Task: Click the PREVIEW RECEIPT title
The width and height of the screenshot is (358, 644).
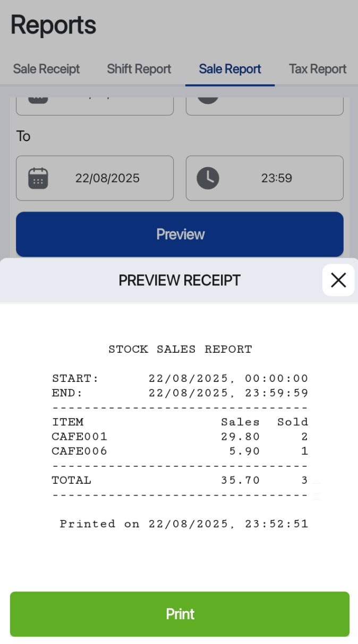Action: tap(180, 280)
